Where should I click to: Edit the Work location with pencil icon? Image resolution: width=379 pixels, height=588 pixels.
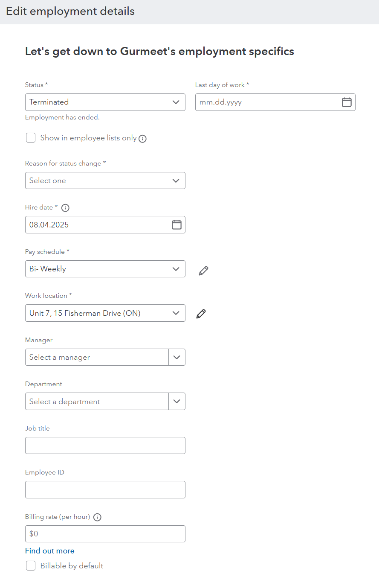pyautogui.click(x=201, y=314)
